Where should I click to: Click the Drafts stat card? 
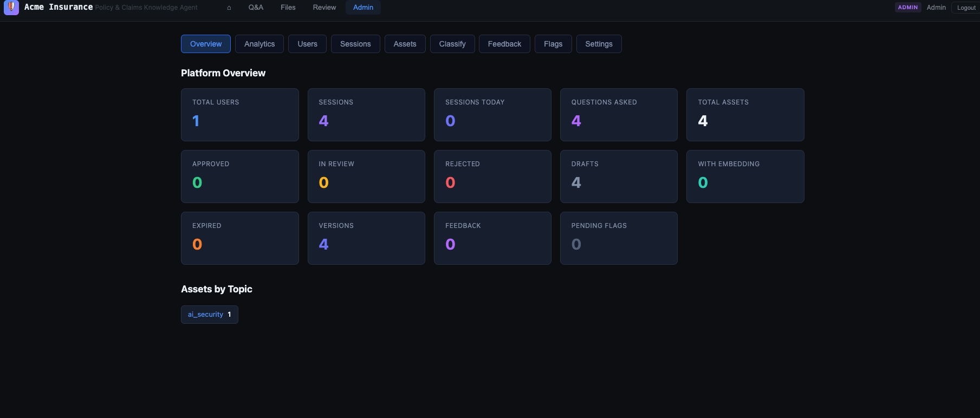click(x=619, y=177)
